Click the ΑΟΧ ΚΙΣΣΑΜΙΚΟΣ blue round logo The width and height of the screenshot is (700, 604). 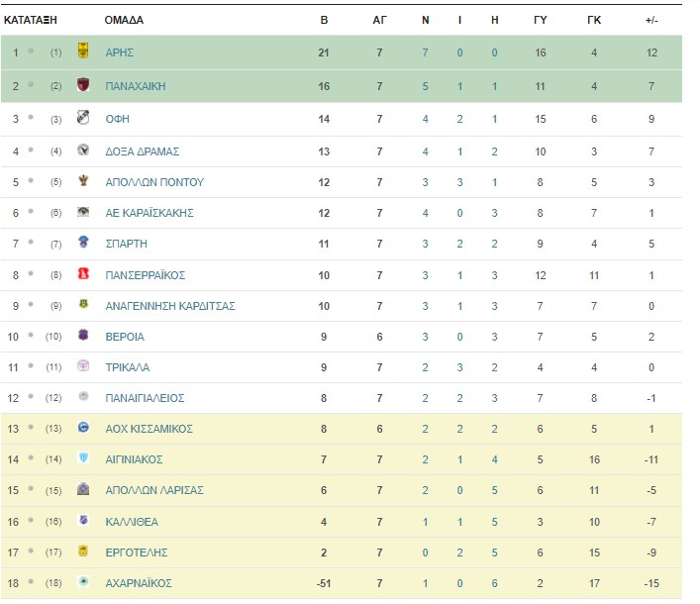click(x=83, y=427)
